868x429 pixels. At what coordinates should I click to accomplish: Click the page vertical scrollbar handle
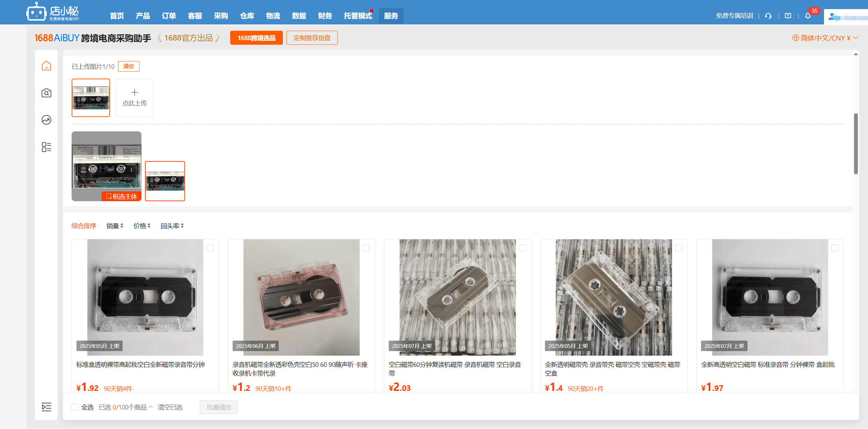[x=856, y=143]
